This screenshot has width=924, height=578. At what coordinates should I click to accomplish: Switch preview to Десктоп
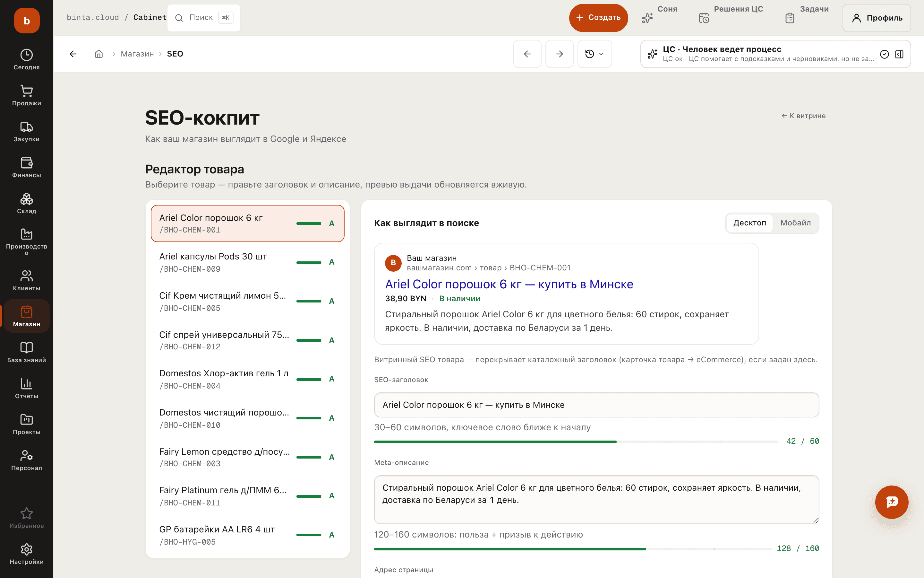click(x=749, y=223)
